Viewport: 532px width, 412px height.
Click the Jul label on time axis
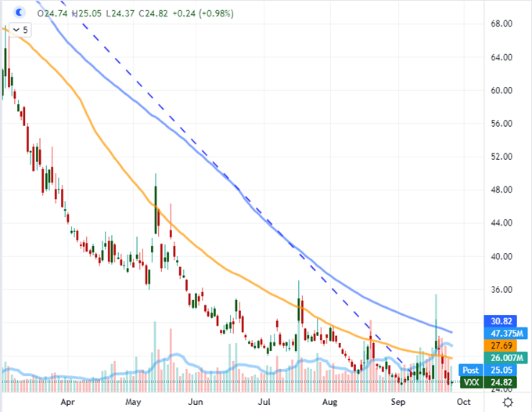264,402
